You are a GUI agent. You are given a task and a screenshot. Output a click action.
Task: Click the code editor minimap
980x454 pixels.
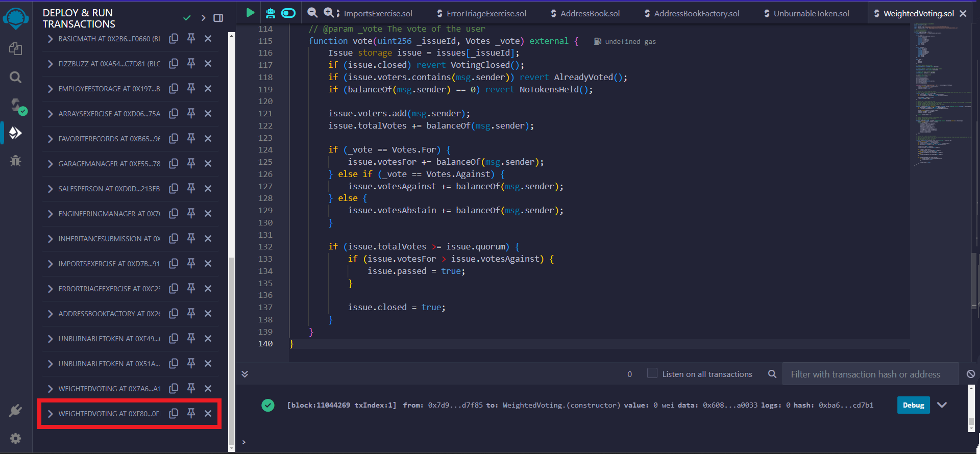click(x=942, y=94)
